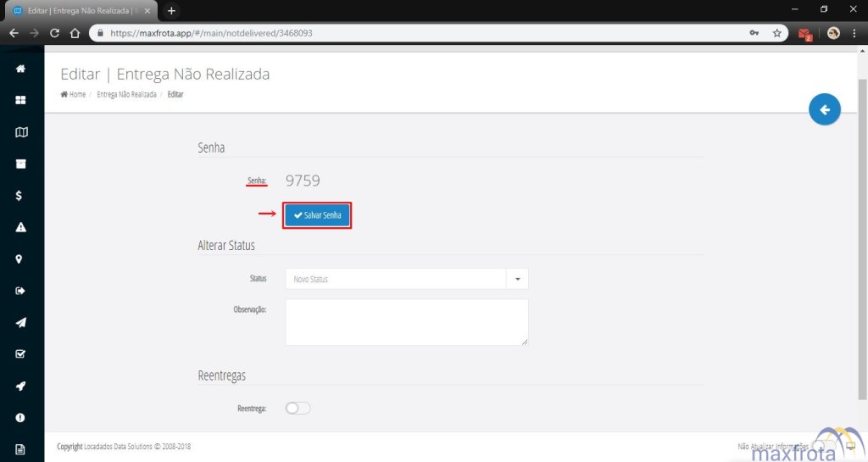The width and height of the screenshot is (868, 462).
Task: Open the map icon in the sidebar
Action: click(21, 132)
